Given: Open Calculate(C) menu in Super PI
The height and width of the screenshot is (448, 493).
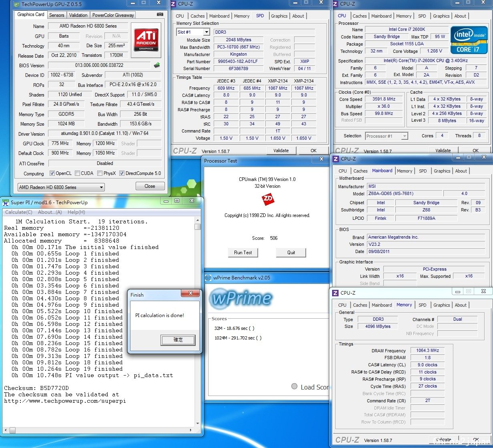Looking at the screenshot, I should 18,212.
